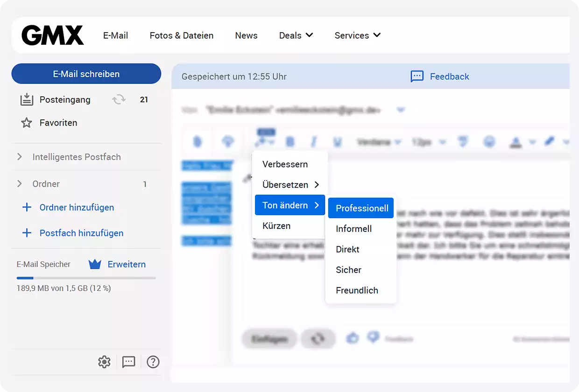Click the crown icon next to Erweitern
This screenshot has width=579, height=392.
[95, 264]
